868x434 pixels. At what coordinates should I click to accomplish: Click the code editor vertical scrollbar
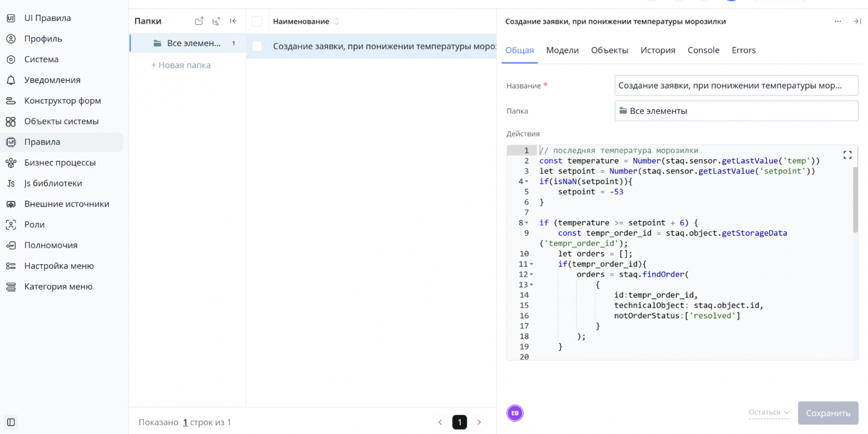point(855,199)
